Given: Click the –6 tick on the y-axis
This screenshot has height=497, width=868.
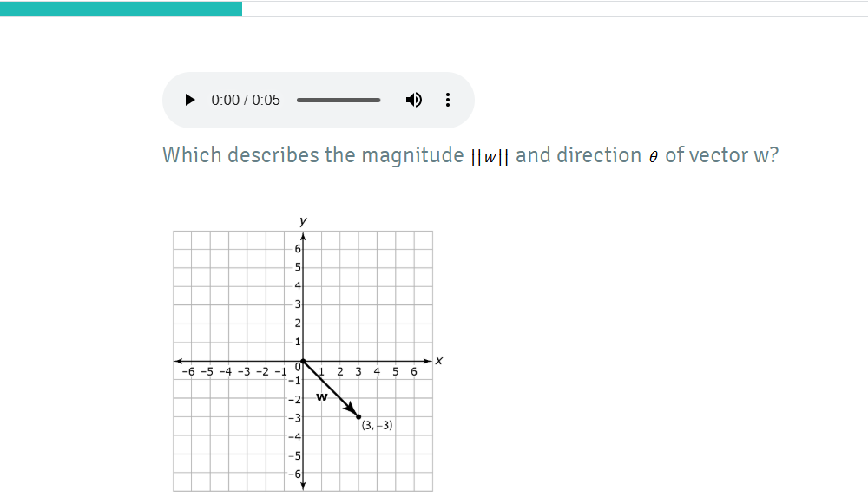Looking at the screenshot, I should pyautogui.click(x=294, y=474).
